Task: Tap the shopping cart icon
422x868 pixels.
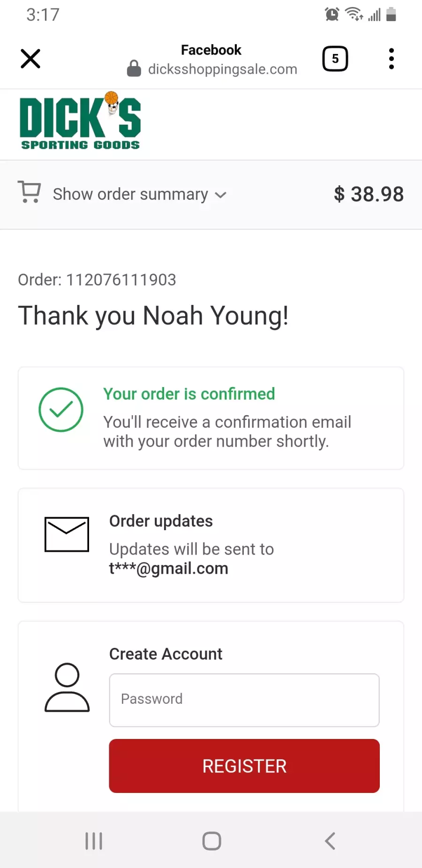Action: coord(30,192)
